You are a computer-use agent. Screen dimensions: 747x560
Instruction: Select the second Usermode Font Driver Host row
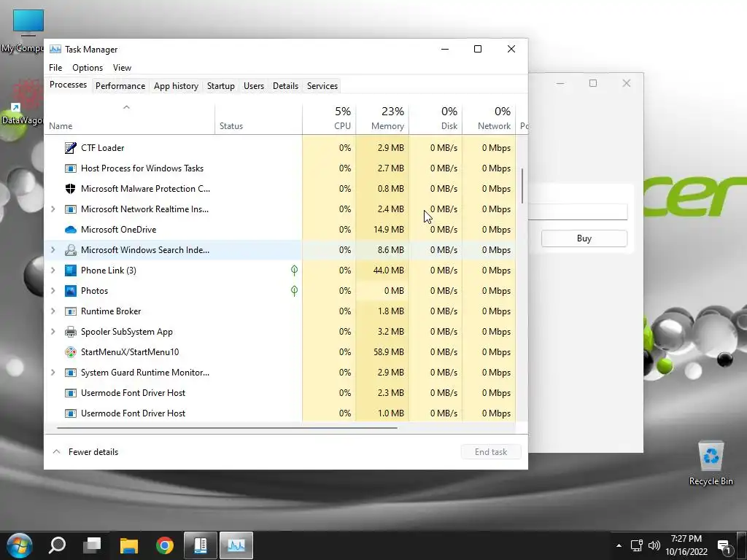(x=280, y=413)
